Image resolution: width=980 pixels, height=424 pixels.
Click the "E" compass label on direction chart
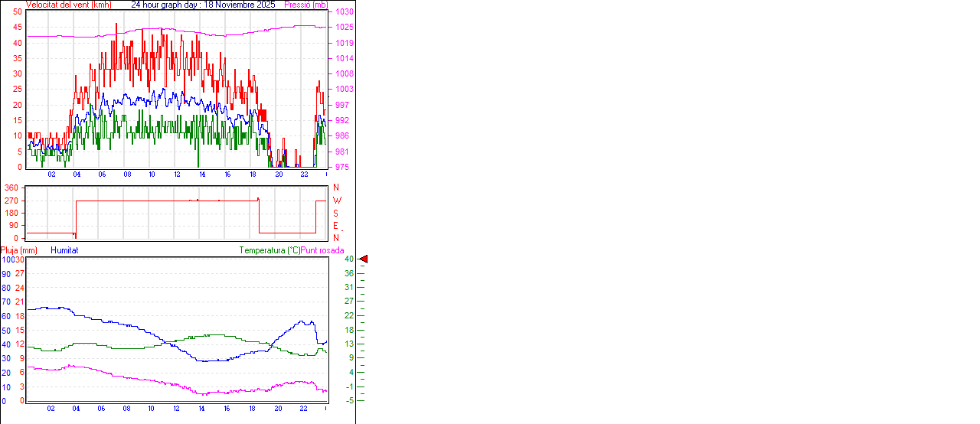tap(336, 226)
